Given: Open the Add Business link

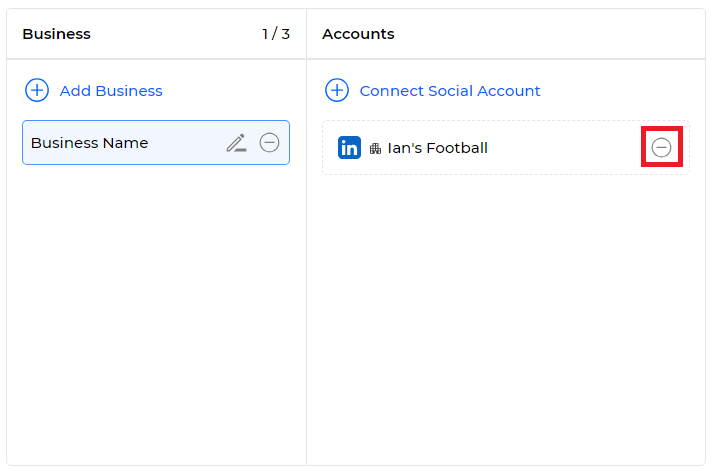Looking at the screenshot, I should point(111,91).
